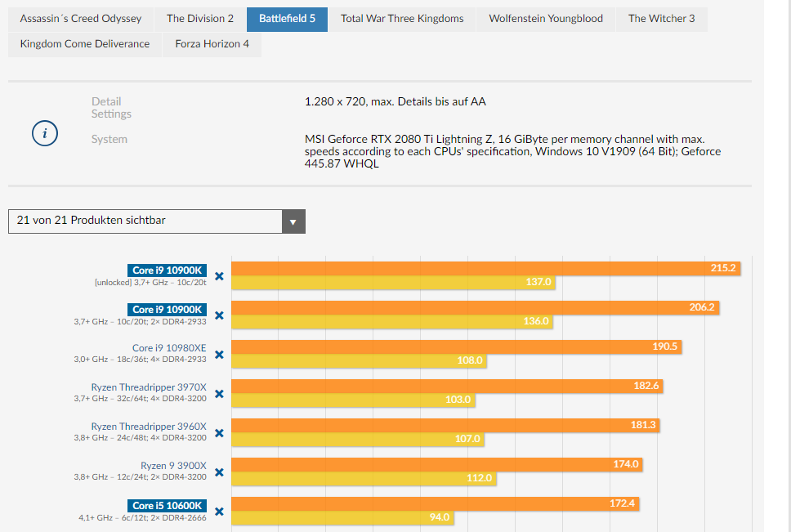
Task: Click the orange 181.3 bar
Action: click(445, 425)
